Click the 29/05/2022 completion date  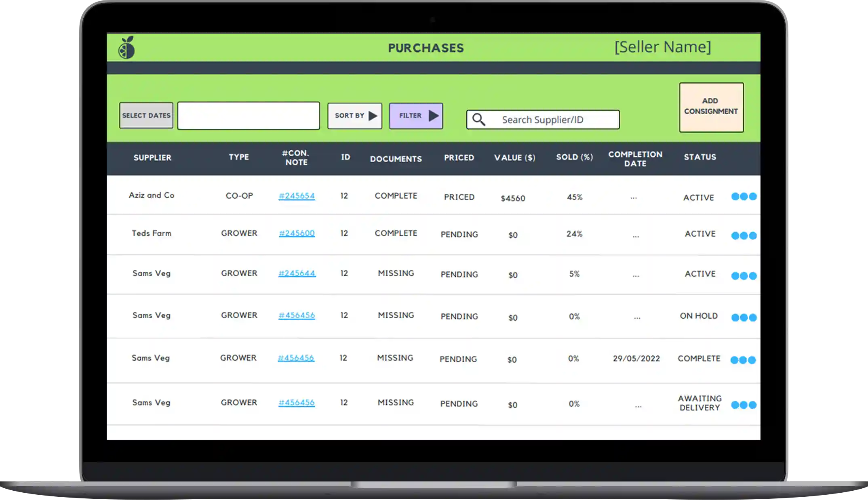point(636,359)
